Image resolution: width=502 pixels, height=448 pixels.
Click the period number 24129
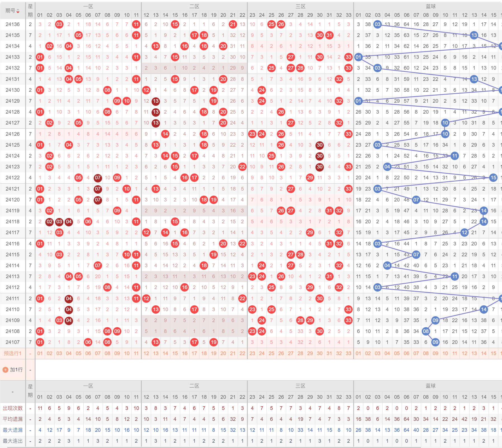click(x=13, y=101)
